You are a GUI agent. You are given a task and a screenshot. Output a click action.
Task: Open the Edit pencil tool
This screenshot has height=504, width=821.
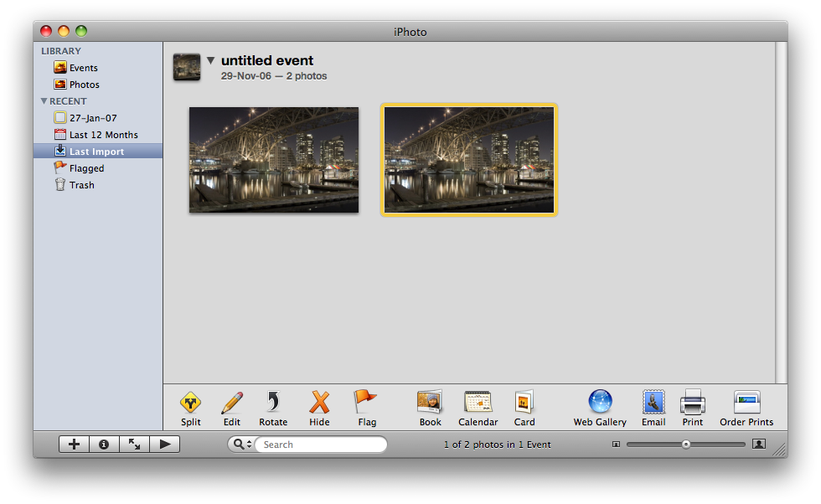point(231,404)
